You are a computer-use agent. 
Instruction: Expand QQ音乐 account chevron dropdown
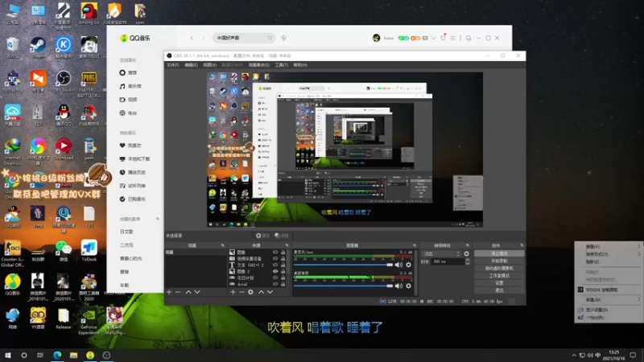click(433, 38)
